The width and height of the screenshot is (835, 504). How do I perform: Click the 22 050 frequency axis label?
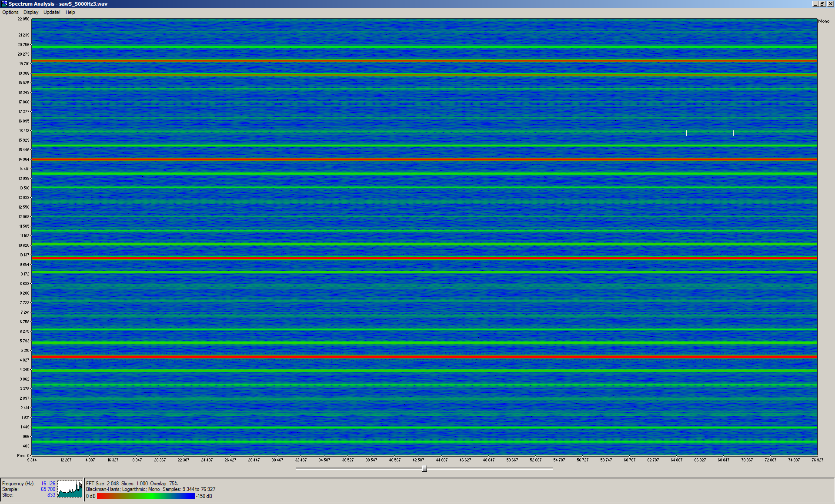pyautogui.click(x=23, y=19)
